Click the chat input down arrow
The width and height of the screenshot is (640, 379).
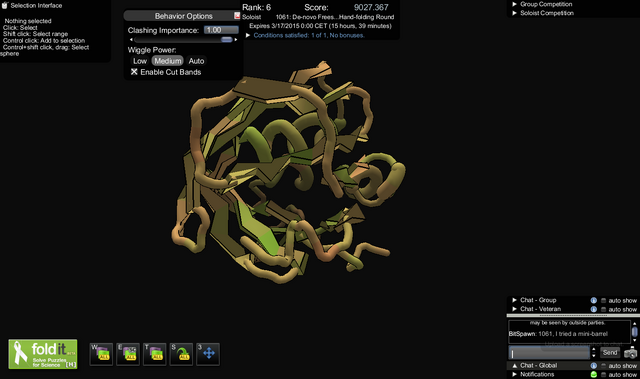(x=593, y=356)
